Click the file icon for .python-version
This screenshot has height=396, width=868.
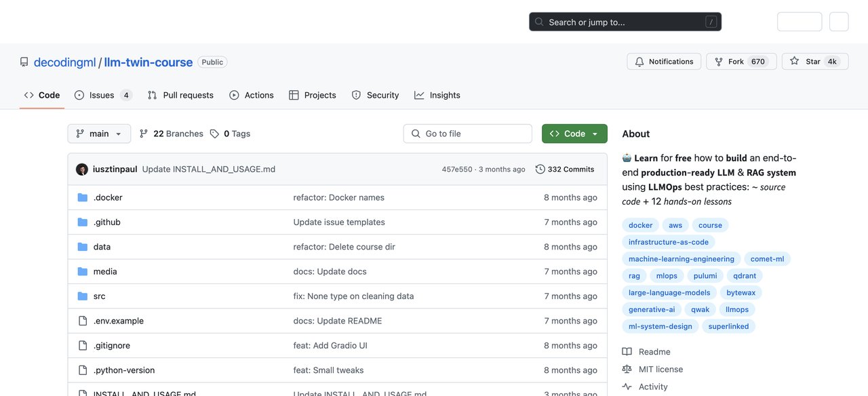[x=83, y=370]
